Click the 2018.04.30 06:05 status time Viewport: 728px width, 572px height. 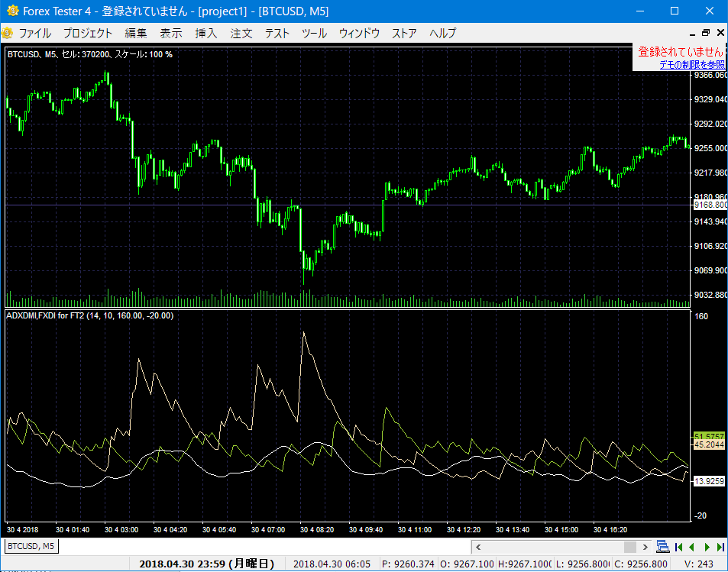point(332,564)
